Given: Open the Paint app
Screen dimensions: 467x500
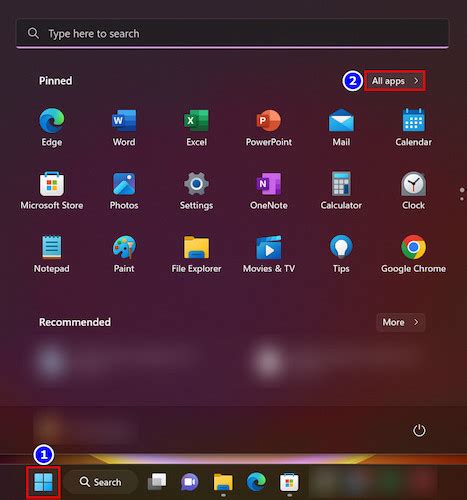Looking at the screenshot, I should 124,254.
